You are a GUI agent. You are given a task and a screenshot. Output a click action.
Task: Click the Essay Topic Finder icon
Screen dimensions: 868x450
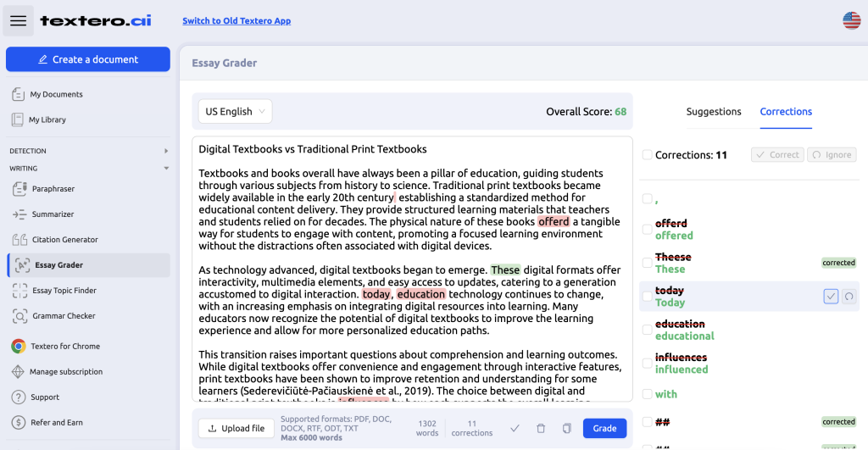pyautogui.click(x=19, y=291)
